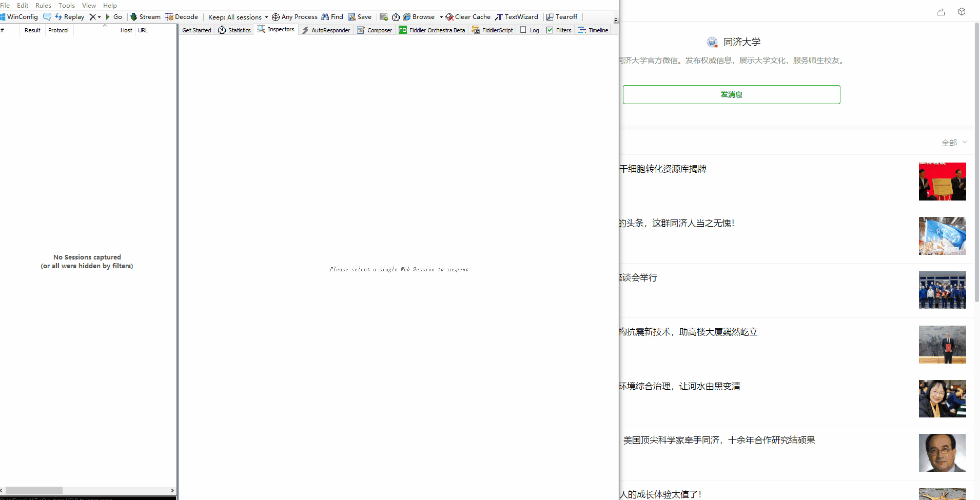Viewport: 980px width, 500px height.
Task: Click the session list right scroll arrow
Action: [172, 490]
